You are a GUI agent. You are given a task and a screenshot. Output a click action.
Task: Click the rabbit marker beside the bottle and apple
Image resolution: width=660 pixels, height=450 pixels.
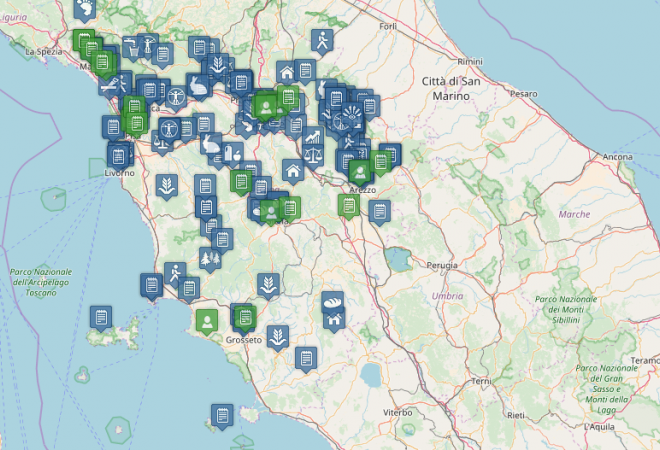(x=211, y=145)
